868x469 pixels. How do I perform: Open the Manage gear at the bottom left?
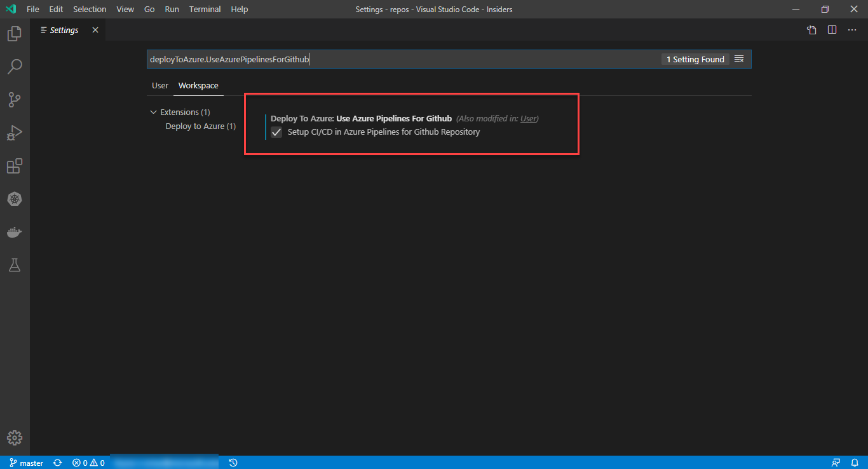click(x=14, y=437)
